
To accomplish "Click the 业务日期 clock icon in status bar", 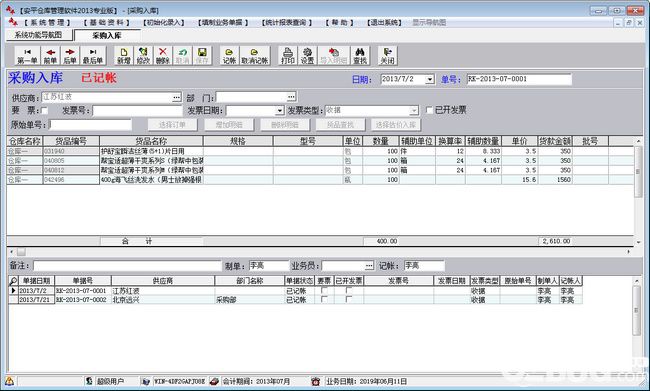I will pyautogui.click(x=316, y=381).
